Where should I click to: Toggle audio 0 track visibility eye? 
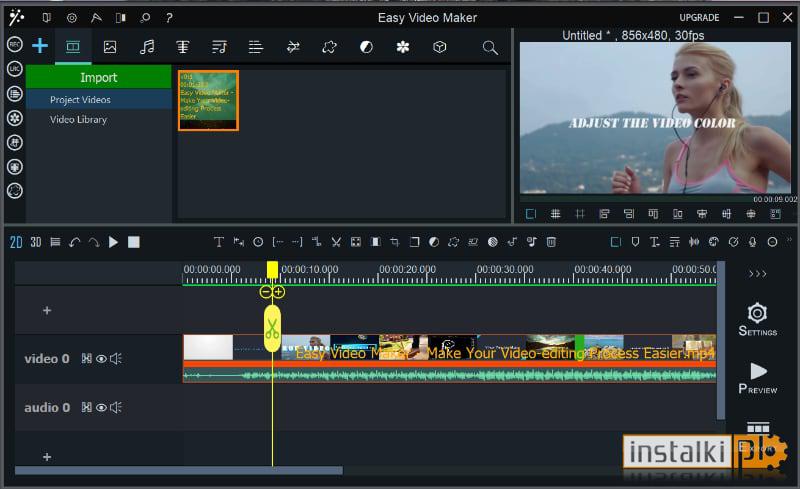click(x=101, y=407)
